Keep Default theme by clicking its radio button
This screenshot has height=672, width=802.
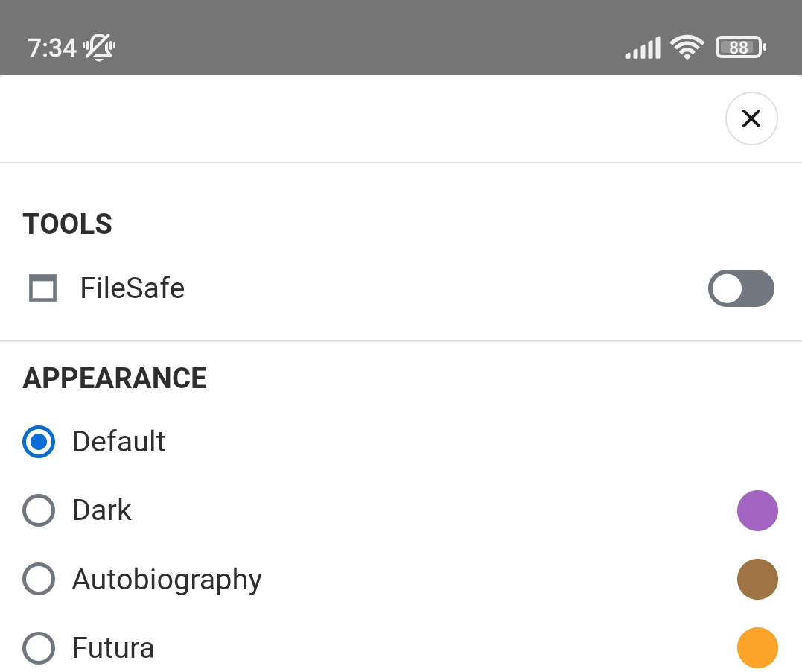(x=39, y=442)
